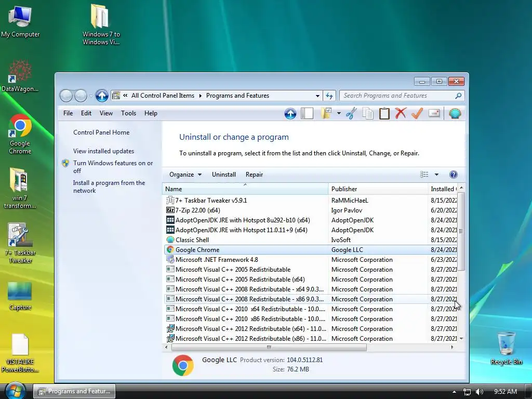Click the blue Help question mark icon

pos(453,175)
